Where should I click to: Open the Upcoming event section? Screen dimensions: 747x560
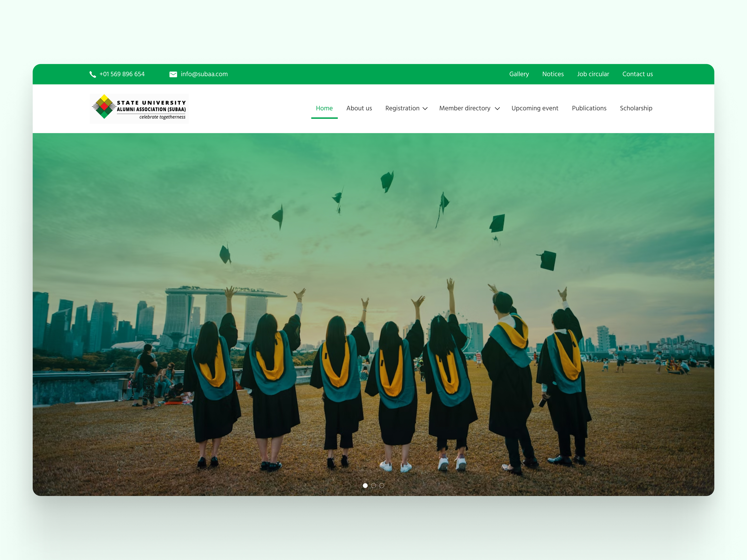(x=535, y=108)
